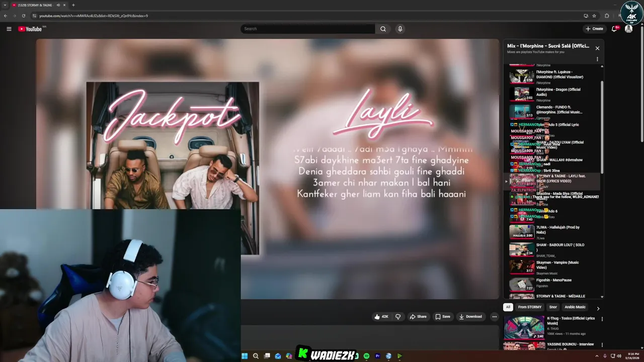Close the Mix playlist panel
The image size is (644, 362).
(x=597, y=48)
